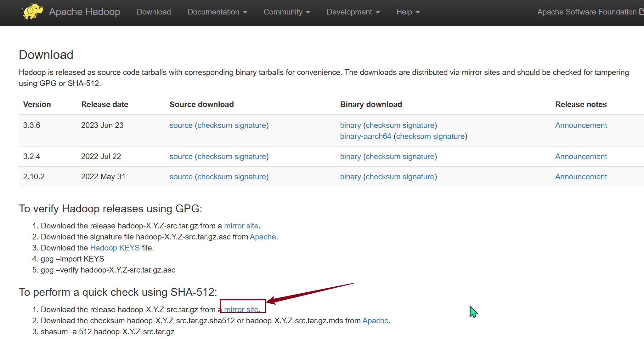
Task: Click the external link icon beside Foundation
Action: pos(641,12)
